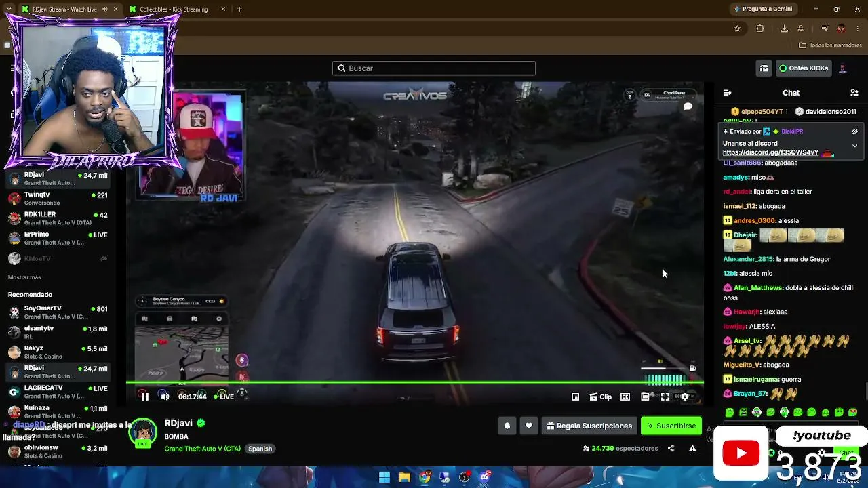The width and height of the screenshot is (868, 488).
Task: Click Regala Suscripciones button
Action: pos(589,426)
